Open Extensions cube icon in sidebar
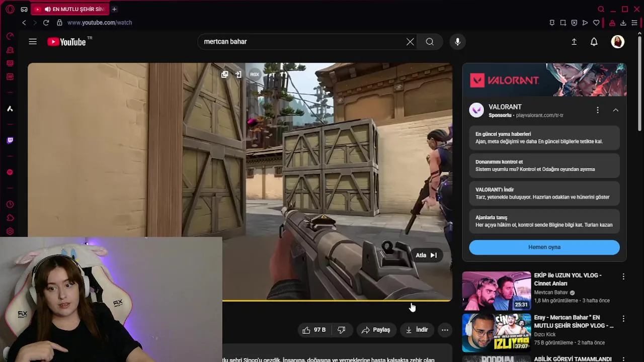Image resolution: width=644 pixels, height=362 pixels. (10, 218)
